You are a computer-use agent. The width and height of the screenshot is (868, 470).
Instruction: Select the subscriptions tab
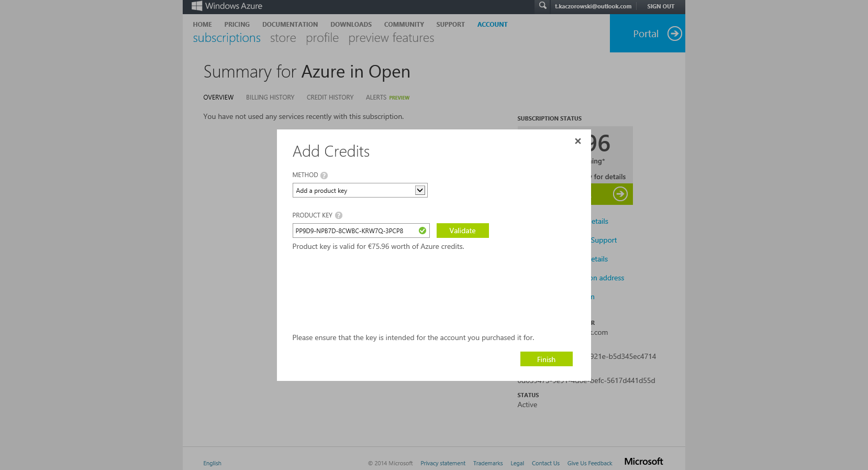[227, 38]
